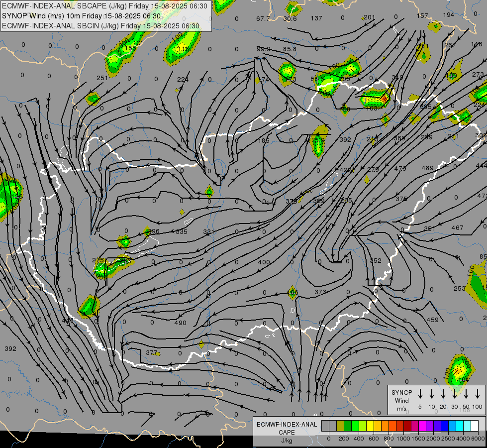Click the olive swatch in CAPE legend
This screenshot has width=487, height=448.
click(x=340, y=426)
